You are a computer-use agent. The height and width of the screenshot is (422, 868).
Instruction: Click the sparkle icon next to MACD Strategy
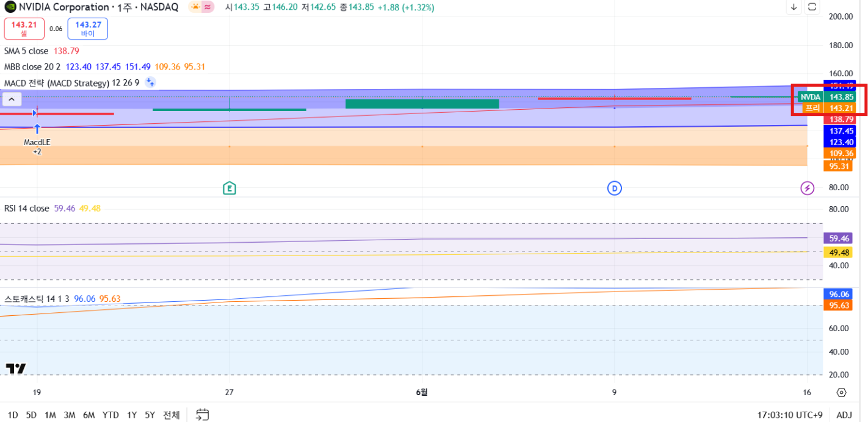(x=150, y=82)
